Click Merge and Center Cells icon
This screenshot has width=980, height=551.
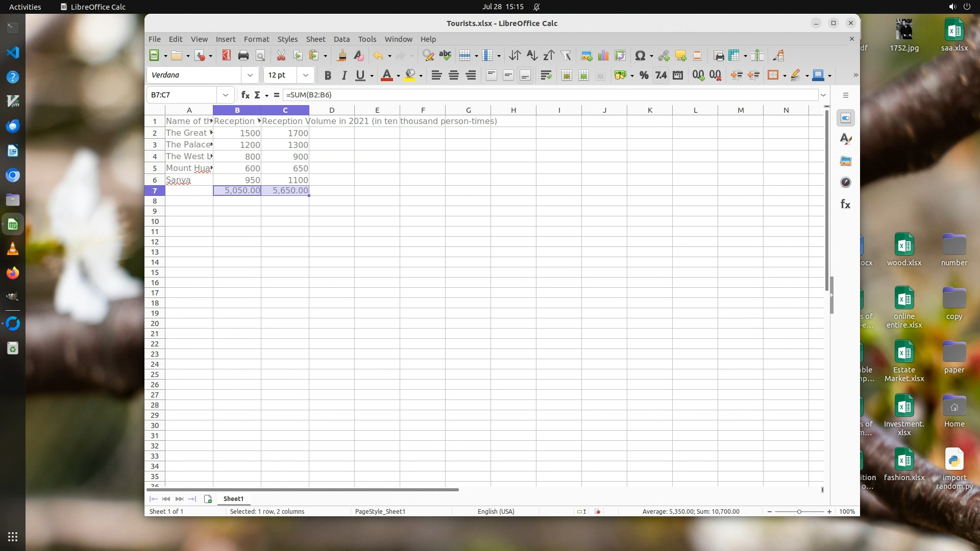click(567, 76)
